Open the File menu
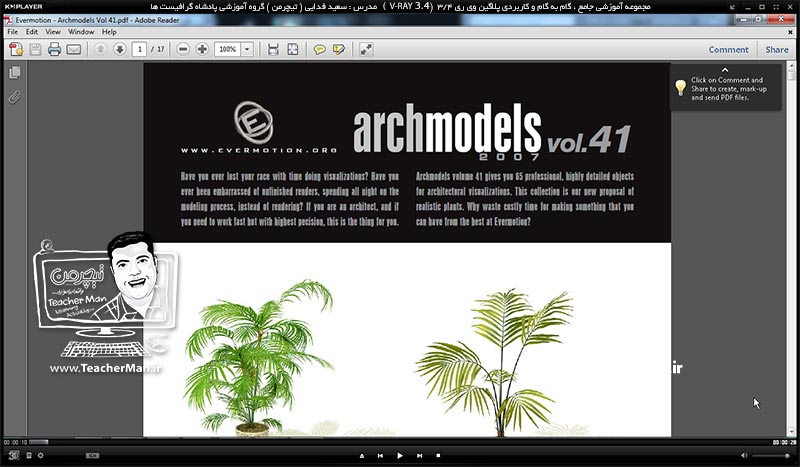This screenshot has height=467, width=800. (x=13, y=32)
